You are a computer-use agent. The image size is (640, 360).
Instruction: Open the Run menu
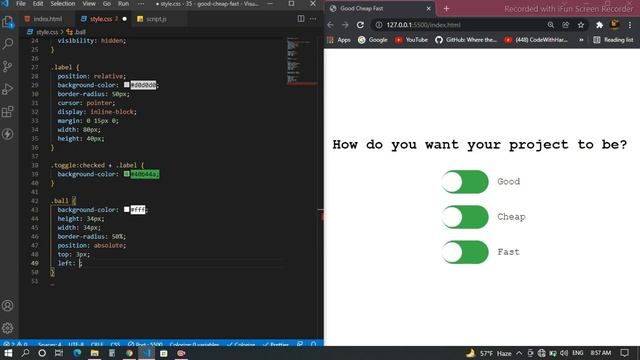click(x=123, y=4)
